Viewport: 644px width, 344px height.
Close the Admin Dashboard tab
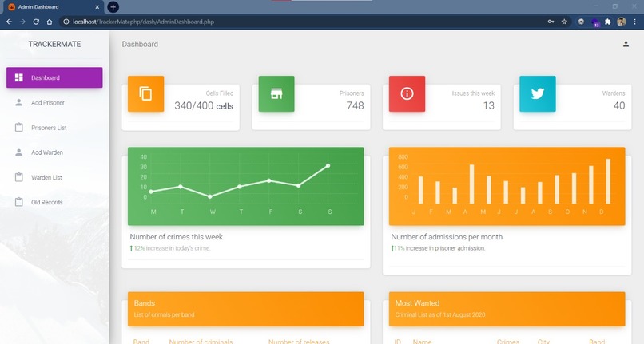pyautogui.click(x=97, y=7)
